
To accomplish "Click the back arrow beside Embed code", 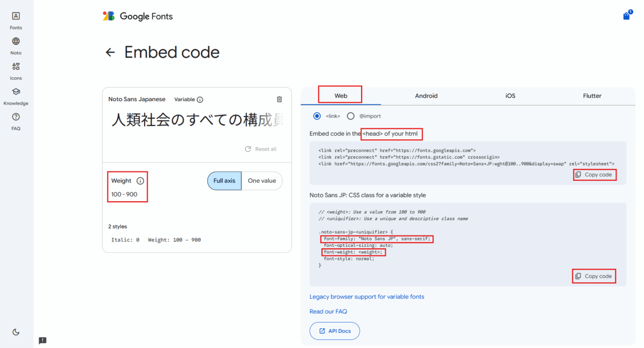I will 110,53.
